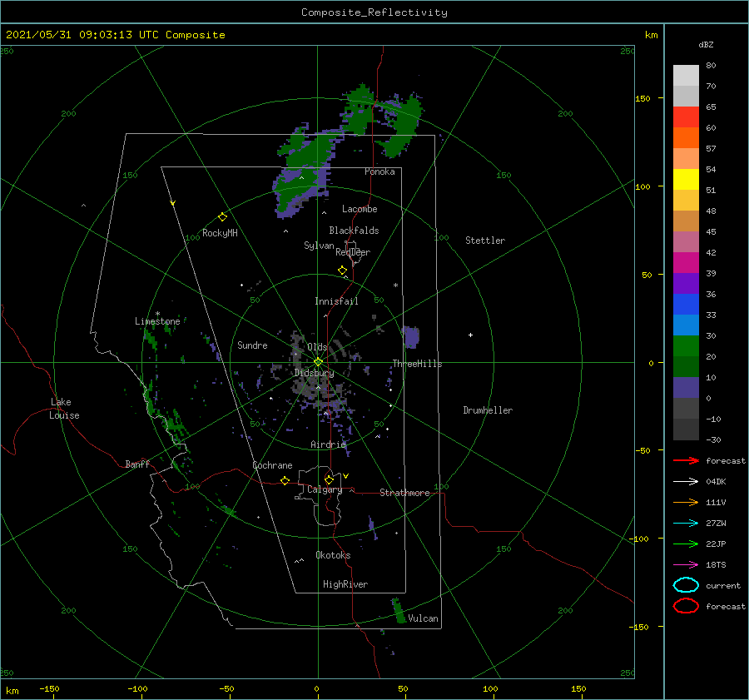Click the green 22JP arrow legend icon
749x700 pixels.
(686, 544)
